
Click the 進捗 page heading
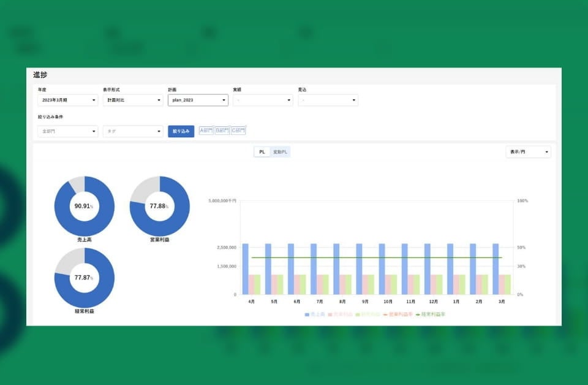(x=40, y=75)
